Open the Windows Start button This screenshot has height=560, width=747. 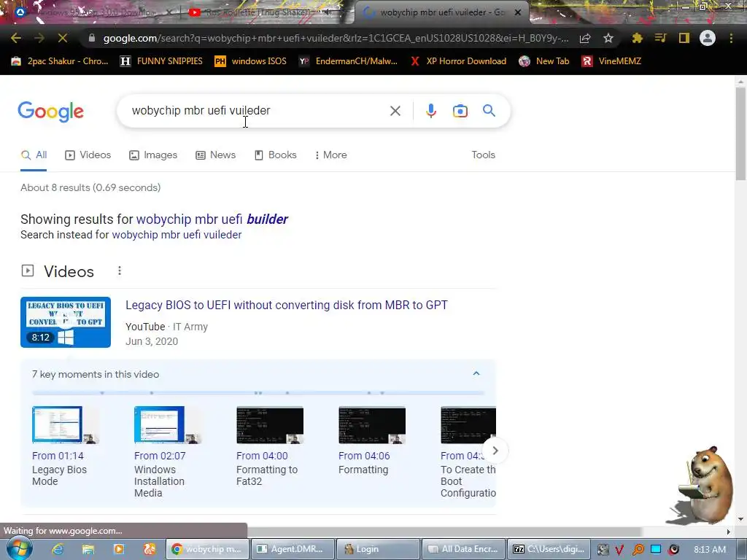[x=18, y=548]
